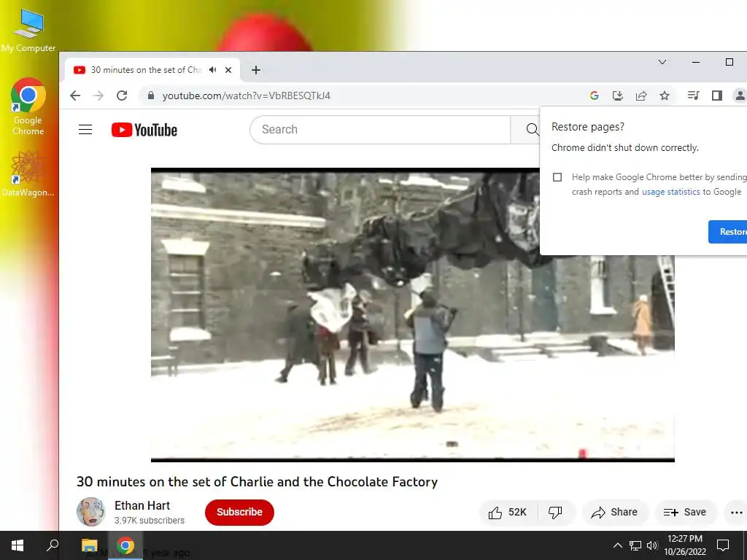Select the active YouTube tab title
Viewport: 747px width, 560px height.
146,70
